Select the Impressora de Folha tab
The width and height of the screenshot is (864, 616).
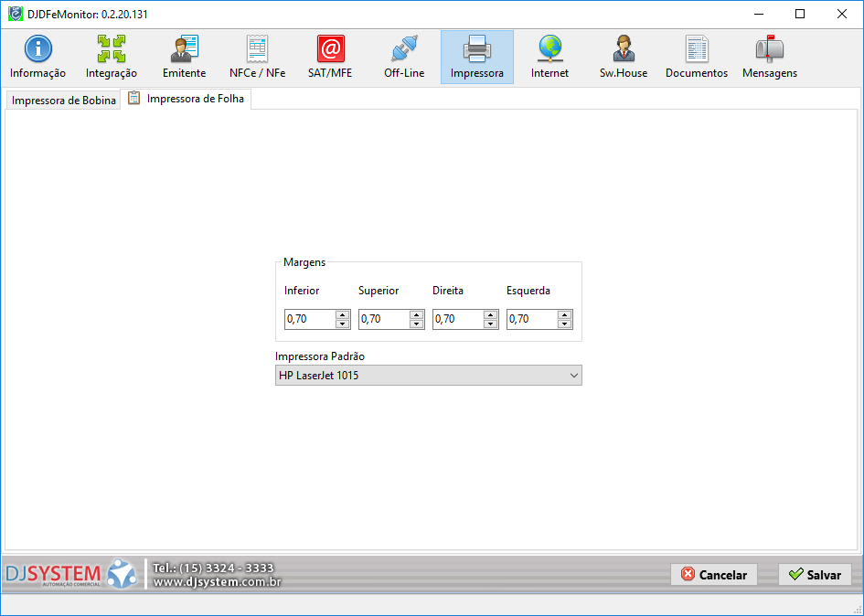(187, 99)
